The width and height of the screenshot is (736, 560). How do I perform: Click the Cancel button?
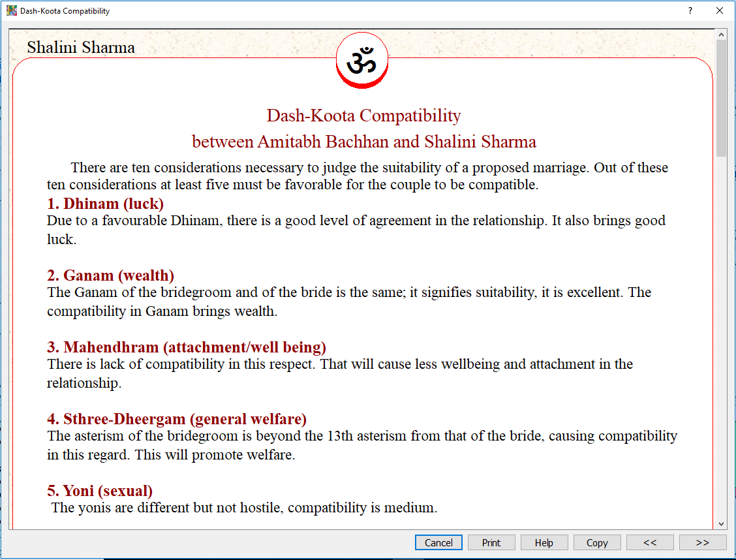[438, 542]
